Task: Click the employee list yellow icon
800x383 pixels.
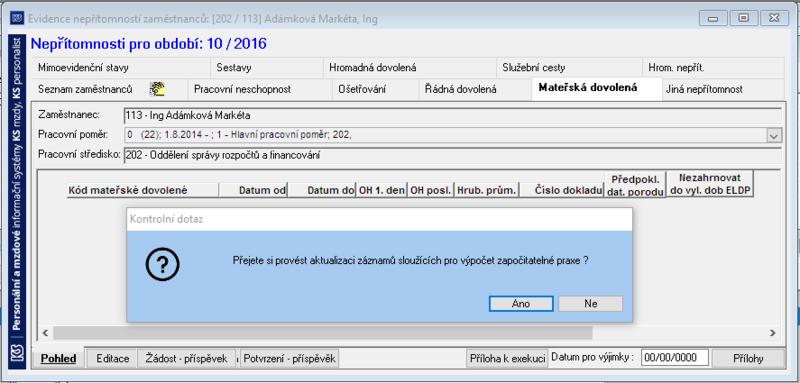Action: point(157,89)
